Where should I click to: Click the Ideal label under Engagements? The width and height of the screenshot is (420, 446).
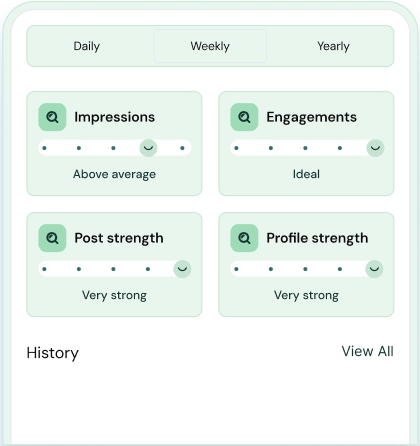[x=306, y=174]
